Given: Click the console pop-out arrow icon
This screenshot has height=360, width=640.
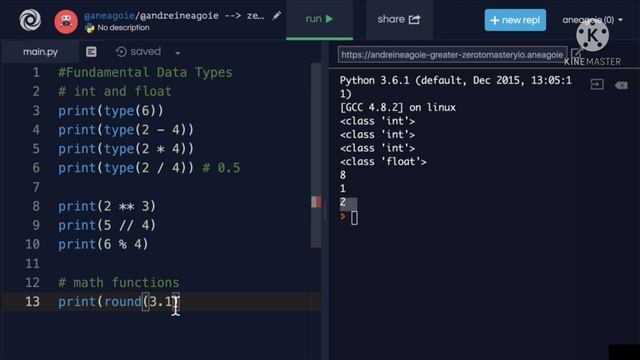Looking at the screenshot, I should [597, 84].
